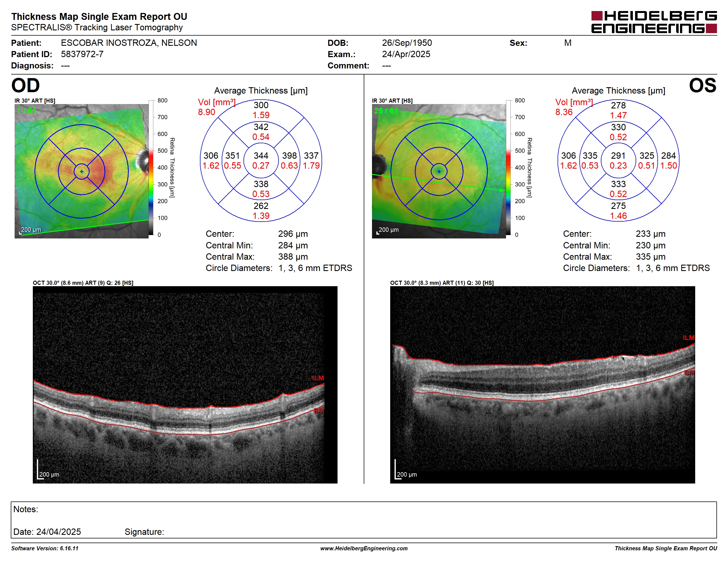
Task: Select OD central subfield thickness 344
Action: click(x=261, y=155)
